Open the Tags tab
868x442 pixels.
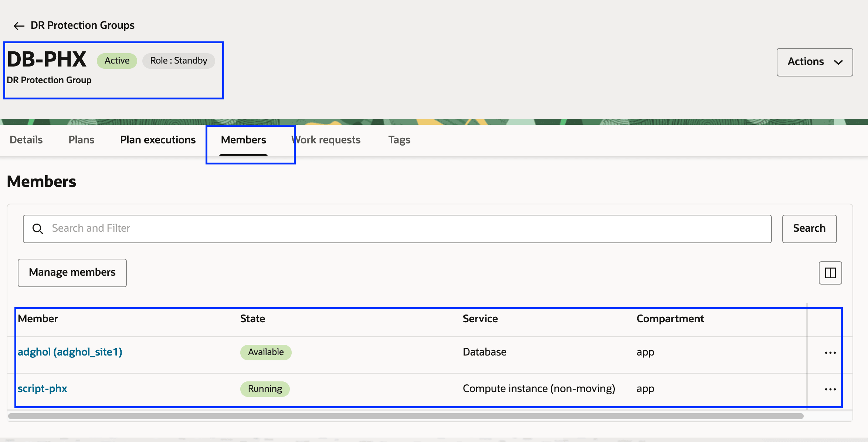399,140
